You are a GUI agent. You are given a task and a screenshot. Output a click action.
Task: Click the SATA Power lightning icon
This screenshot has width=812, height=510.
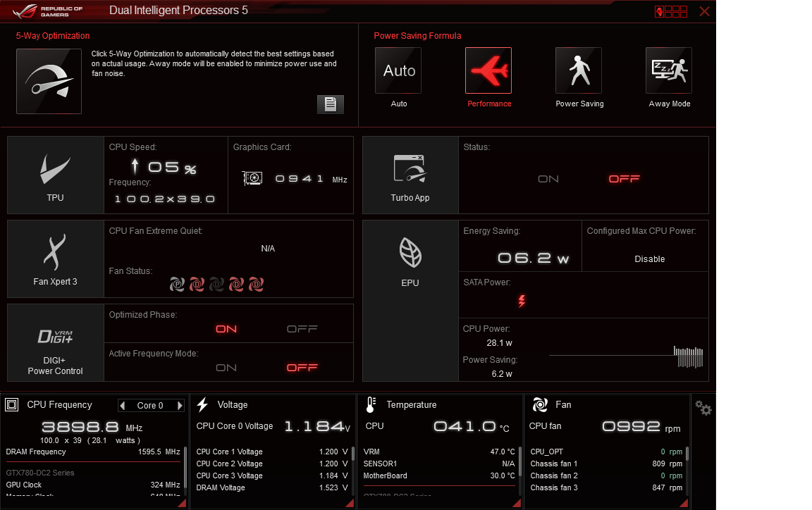[522, 301]
